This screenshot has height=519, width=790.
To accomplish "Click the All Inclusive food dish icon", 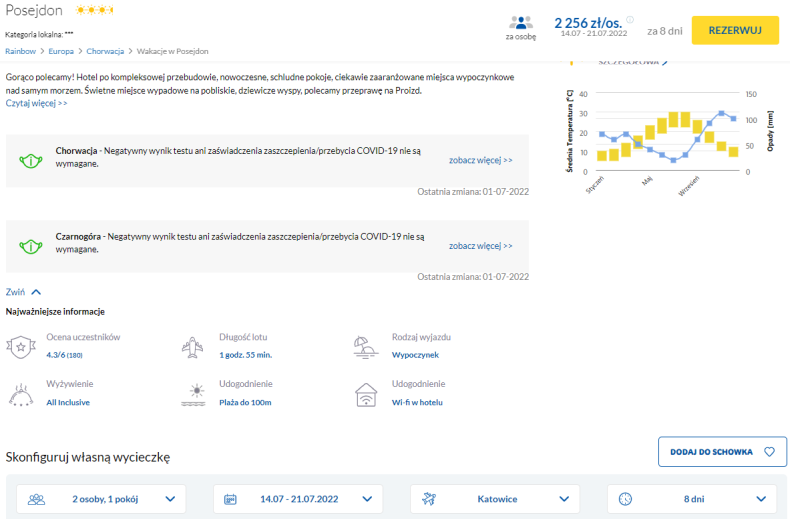I will (21, 393).
